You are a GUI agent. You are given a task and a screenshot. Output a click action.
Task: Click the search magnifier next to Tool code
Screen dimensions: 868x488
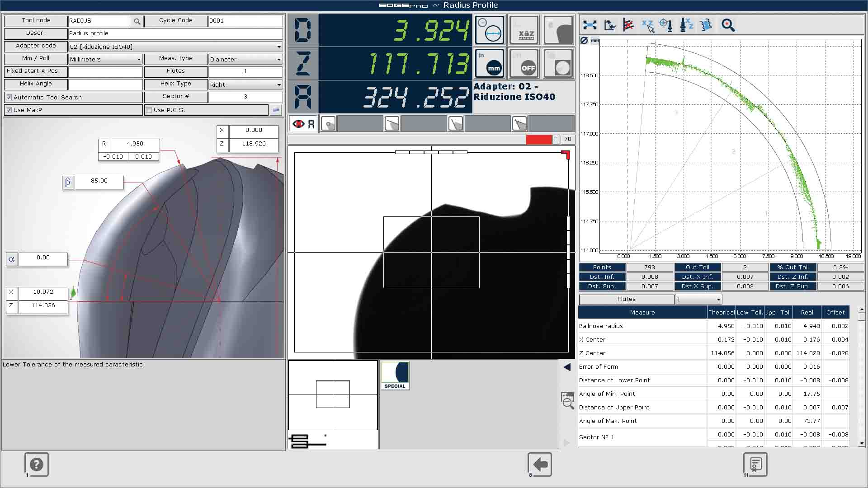[137, 21]
